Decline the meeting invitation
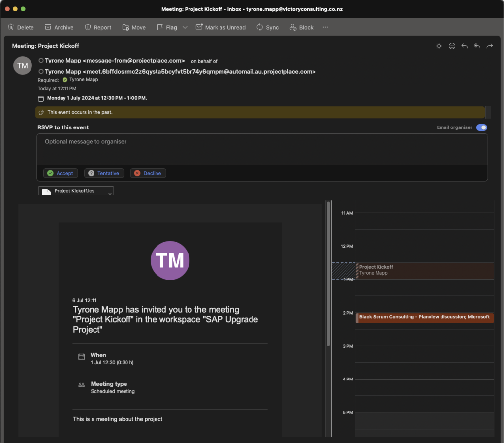 (x=148, y=173)
